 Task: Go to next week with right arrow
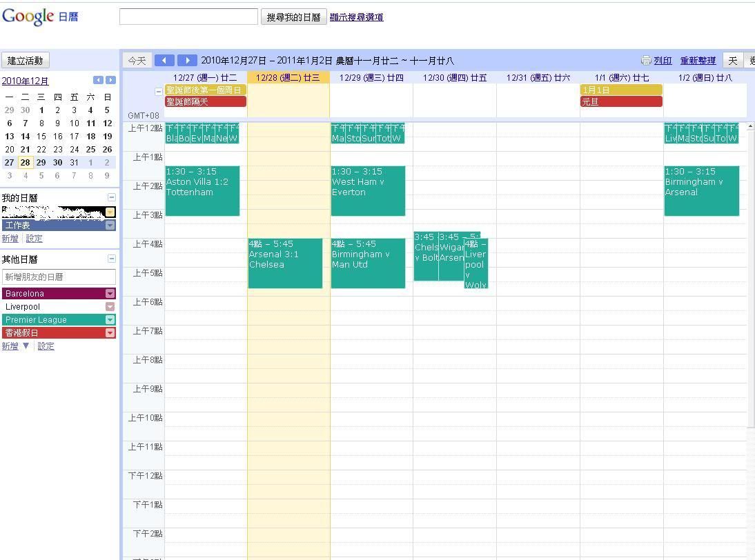tap(187, 60)
